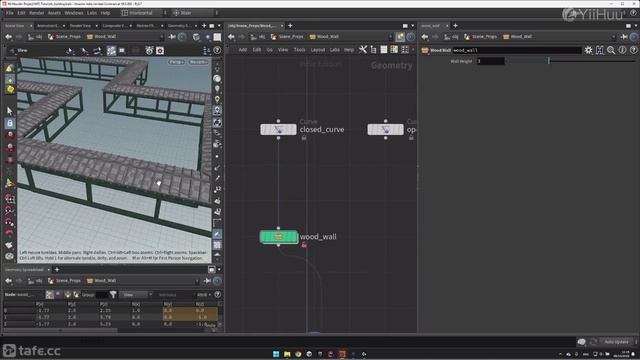Open the No cam menu in viewport
This screenshot has width=640, height=360.
coord(198,62)
